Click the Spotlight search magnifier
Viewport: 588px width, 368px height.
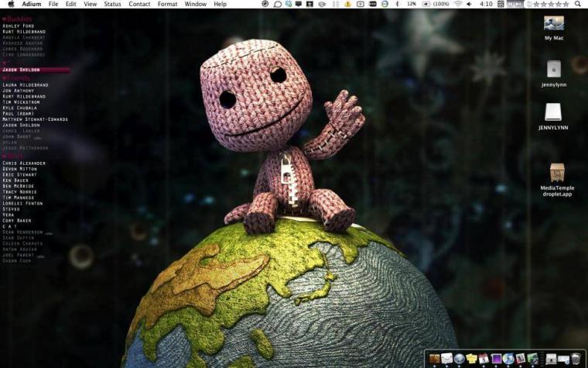coord(578,4)
